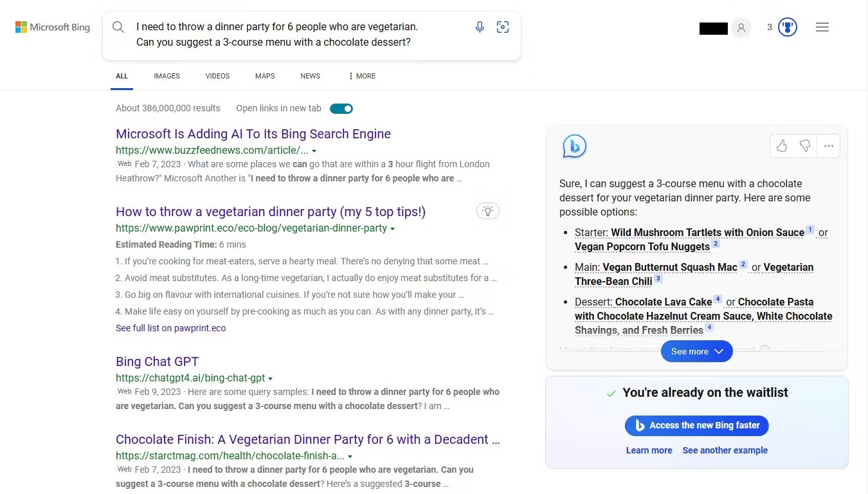Screen dimensions: 868x494
Task: Switch to the VIDEOS tab
Action: tap(217, 76)
